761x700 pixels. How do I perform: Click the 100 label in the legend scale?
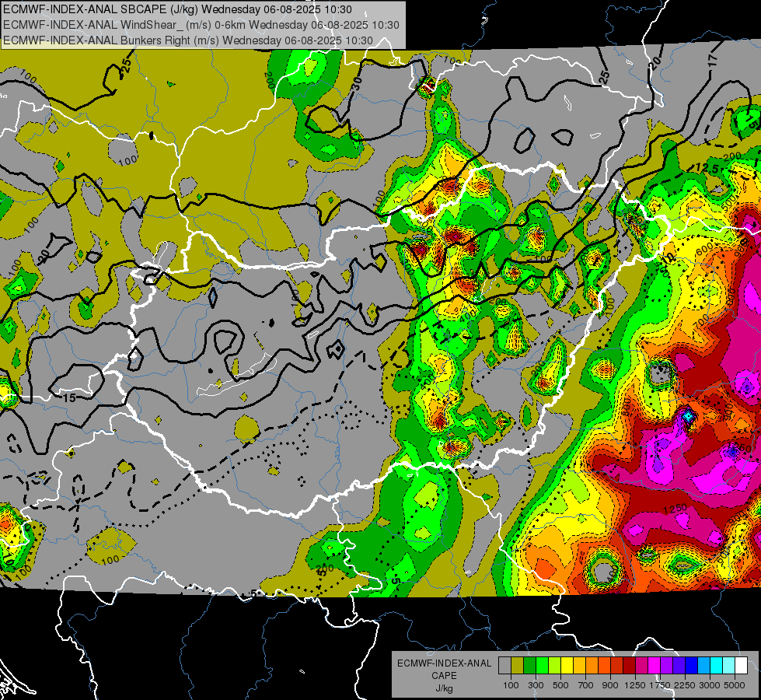tap(511, 685)
